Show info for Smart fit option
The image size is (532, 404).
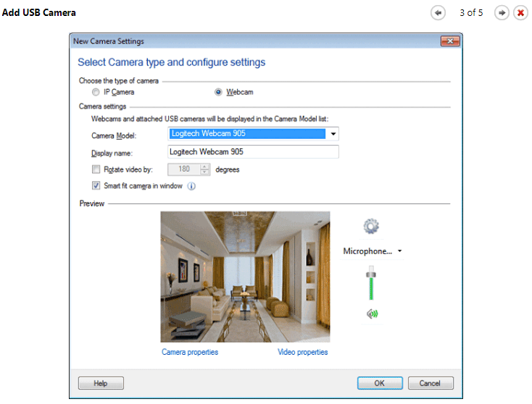(191, 186)
